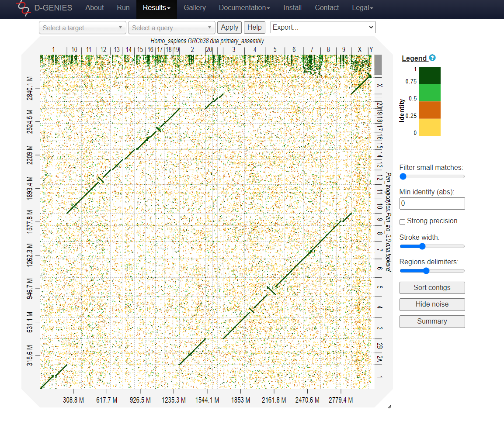The height and width of the screenshot is (421, 504).
Task: Go to the Install page
Action: [292, 7]
